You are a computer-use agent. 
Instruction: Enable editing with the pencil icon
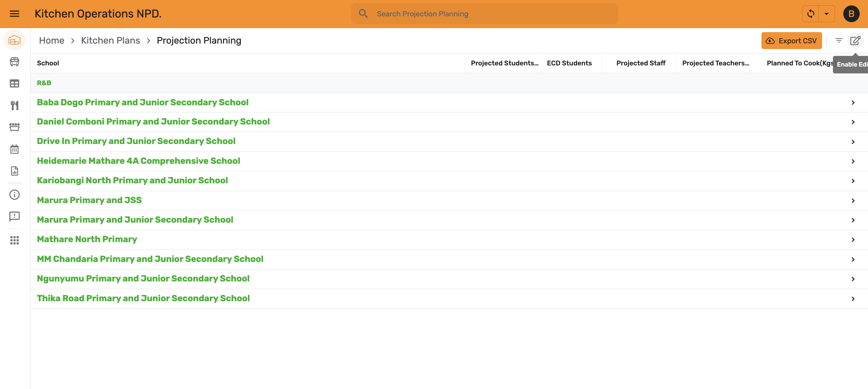click(855, 41)
